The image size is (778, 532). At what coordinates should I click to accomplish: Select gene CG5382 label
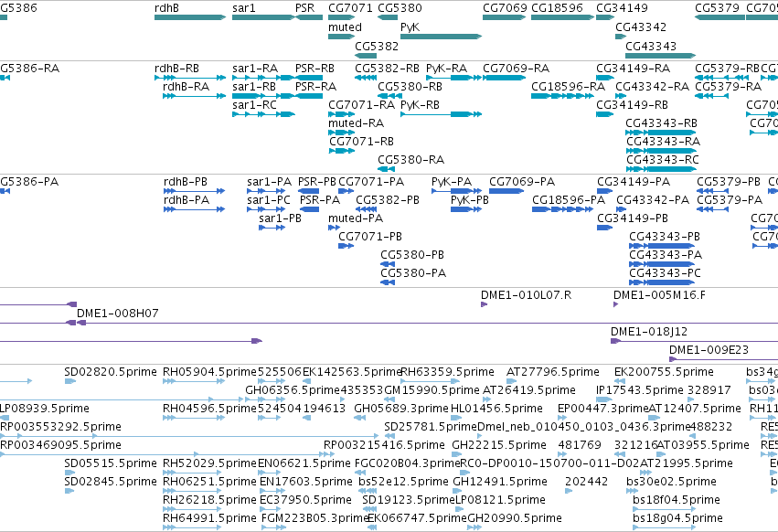377,46
